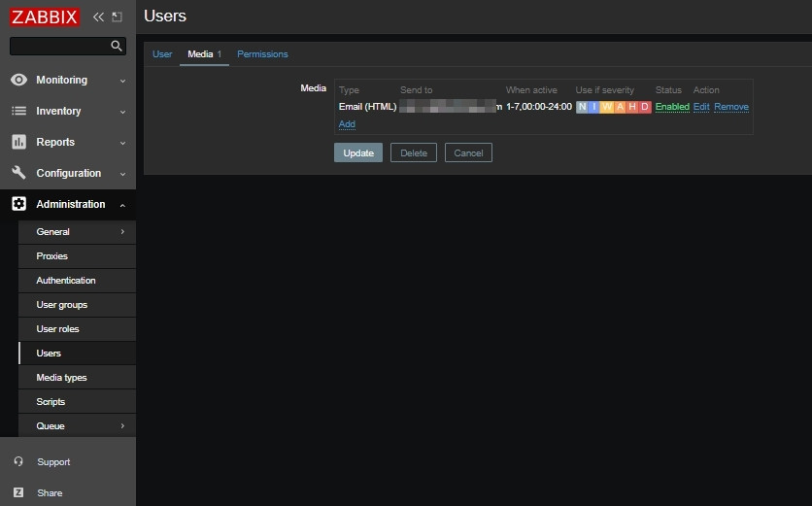812x506 pixels.
Task: Click the hide sidebar icon
Action: click(117, 17)
